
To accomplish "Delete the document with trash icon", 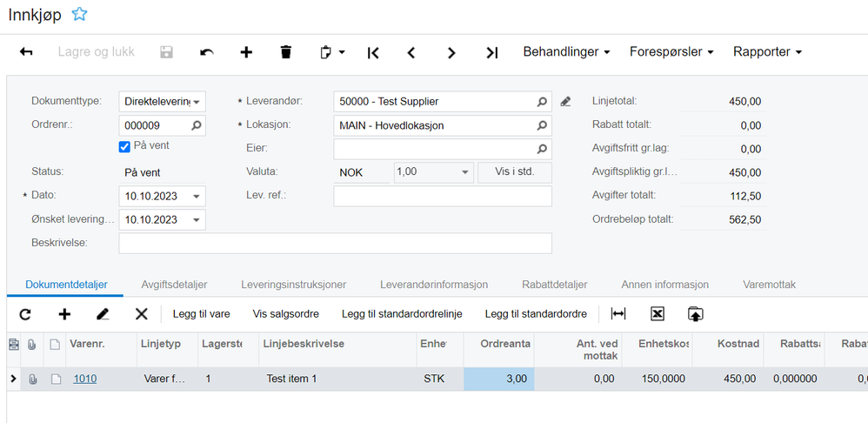I will (x=285, y=52).
